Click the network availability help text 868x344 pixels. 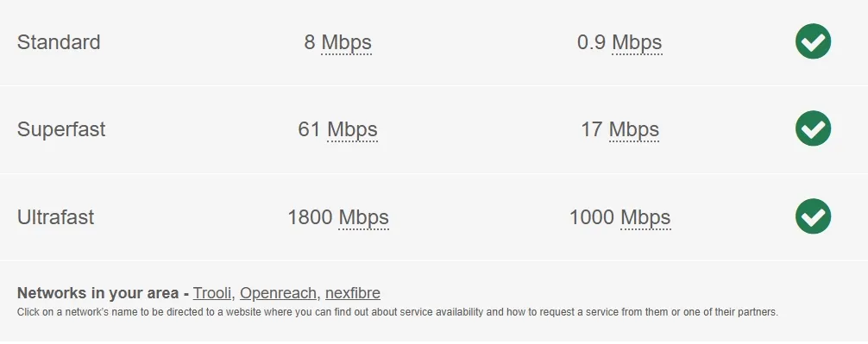tap(398, 312)
